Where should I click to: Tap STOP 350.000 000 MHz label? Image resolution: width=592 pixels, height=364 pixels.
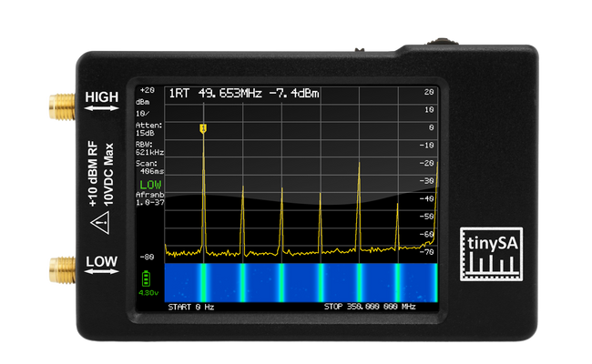click(370, 307)
